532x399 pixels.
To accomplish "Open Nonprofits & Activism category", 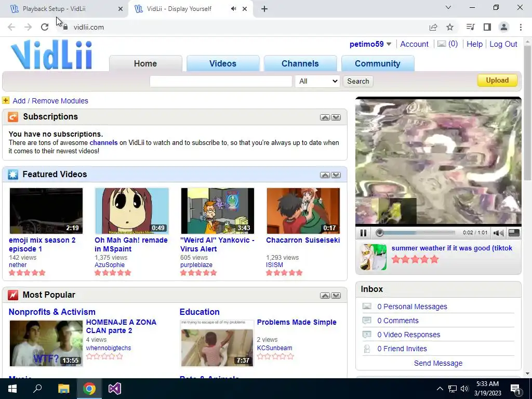I will click(52, 312).
